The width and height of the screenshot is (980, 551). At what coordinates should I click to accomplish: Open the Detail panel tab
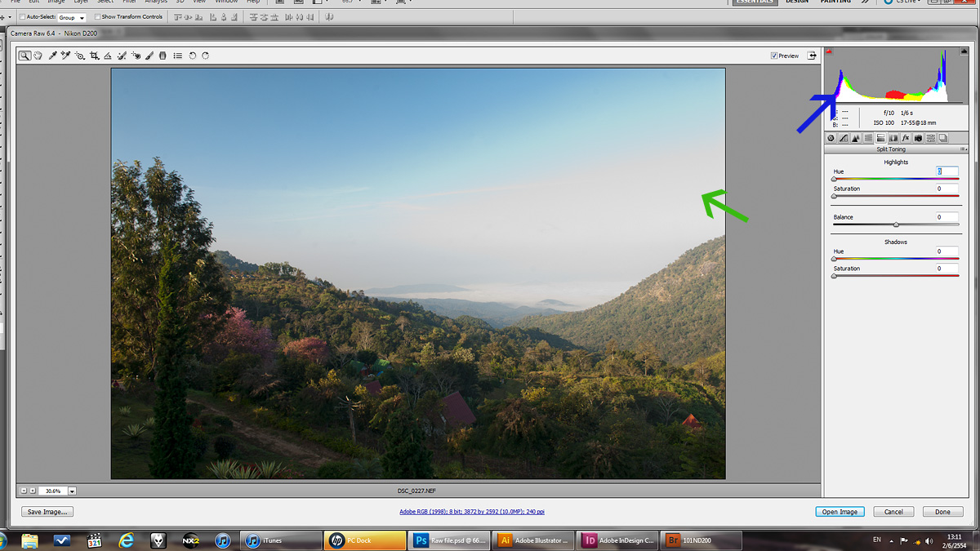(x=856, y=138)
